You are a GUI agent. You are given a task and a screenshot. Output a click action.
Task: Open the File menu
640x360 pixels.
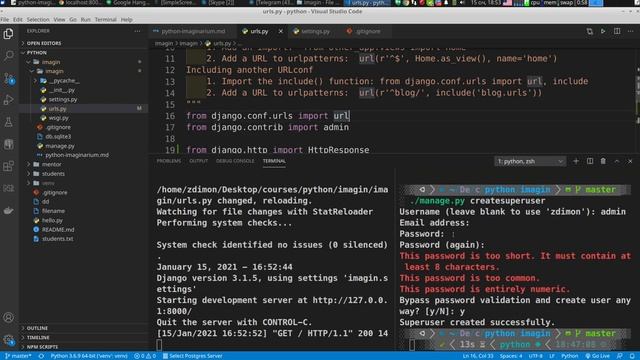(x=4, y=19)
